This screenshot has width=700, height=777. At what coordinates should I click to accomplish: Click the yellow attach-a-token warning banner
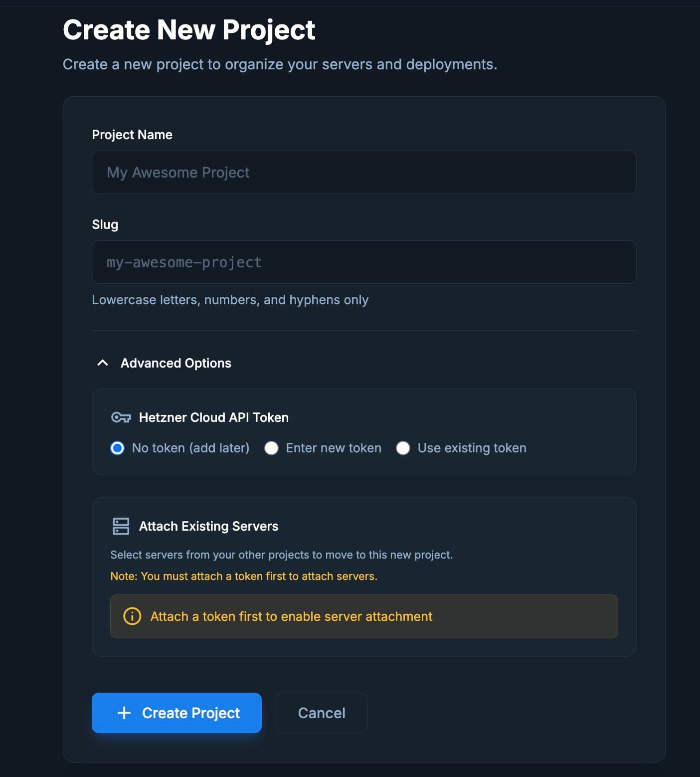pos(364,616)
